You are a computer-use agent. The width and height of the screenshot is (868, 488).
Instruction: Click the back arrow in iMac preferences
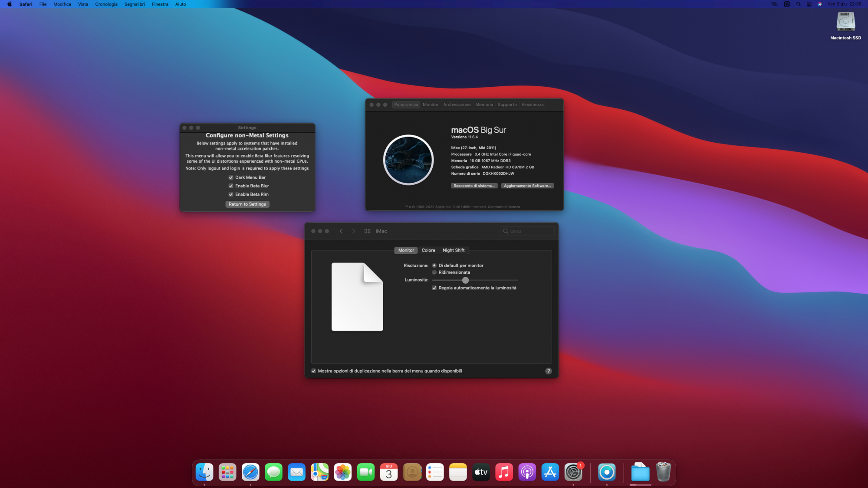(341, 231)
